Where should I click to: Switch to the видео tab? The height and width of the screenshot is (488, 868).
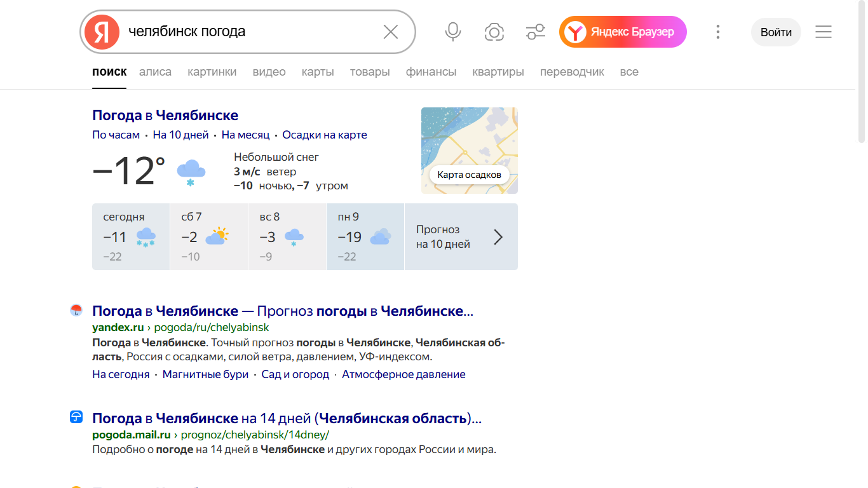pyautogui.click(x=269, y=72)
